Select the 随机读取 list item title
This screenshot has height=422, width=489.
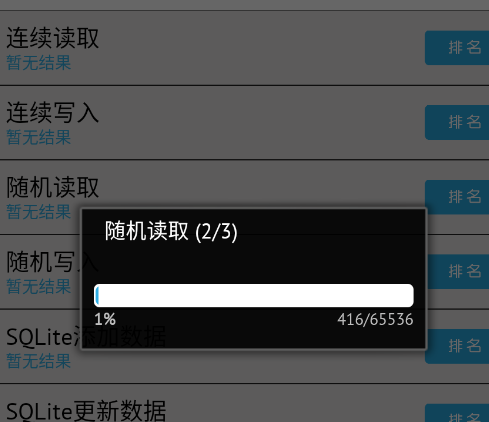pos(53,187)
